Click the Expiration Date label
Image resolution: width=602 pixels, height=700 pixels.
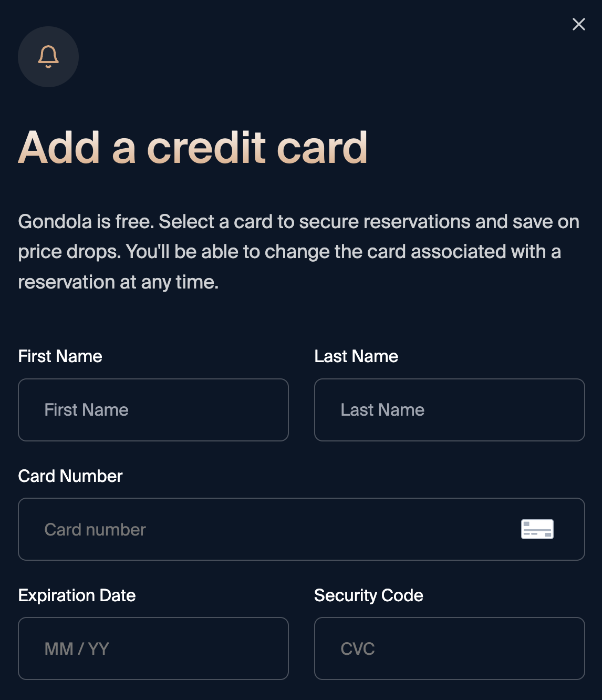pyautogui.click(x=77, y=595)
